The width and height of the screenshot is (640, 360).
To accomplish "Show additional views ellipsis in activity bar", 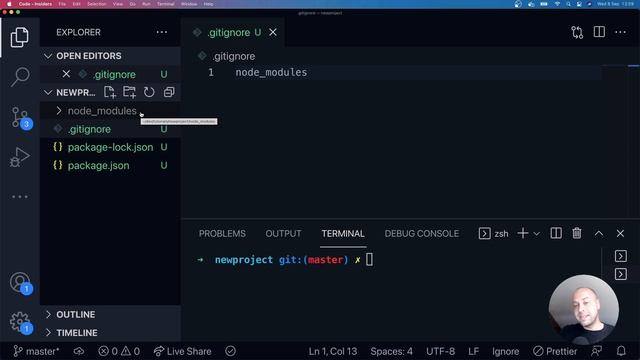I will pos(20,197).
